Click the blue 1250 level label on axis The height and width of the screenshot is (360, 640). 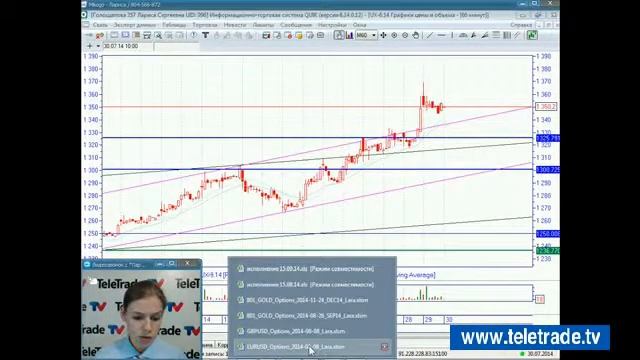pos(548,234)
